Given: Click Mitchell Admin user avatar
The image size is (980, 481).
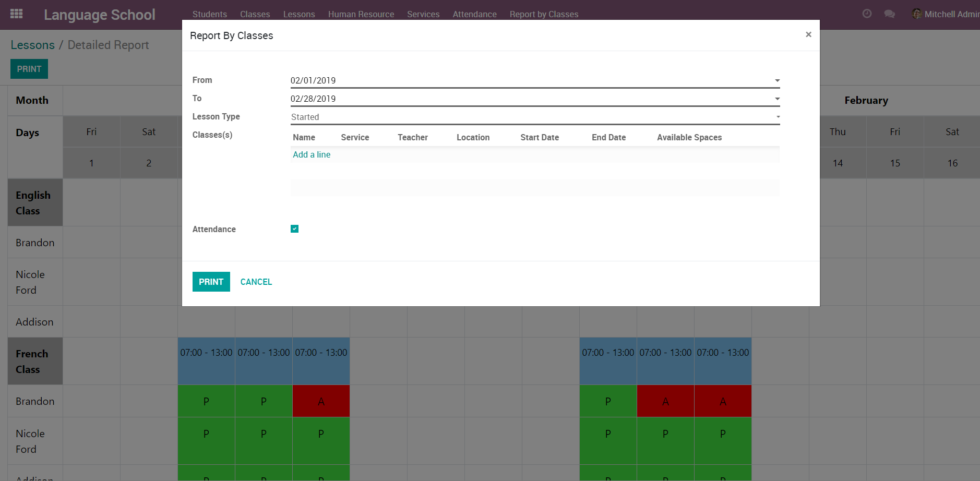Looking at the screenshot, I should click(916, 14).
